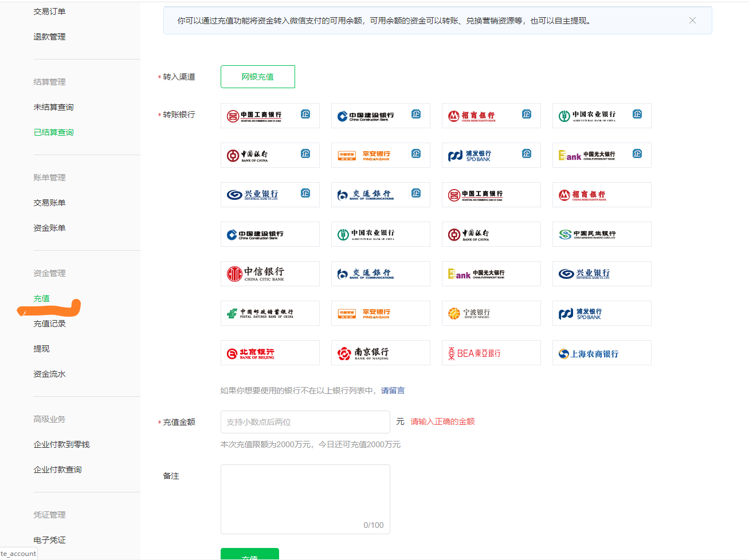Open 资金账单 in the sidebar
749x560 pixels.
(x=49, y=228)
